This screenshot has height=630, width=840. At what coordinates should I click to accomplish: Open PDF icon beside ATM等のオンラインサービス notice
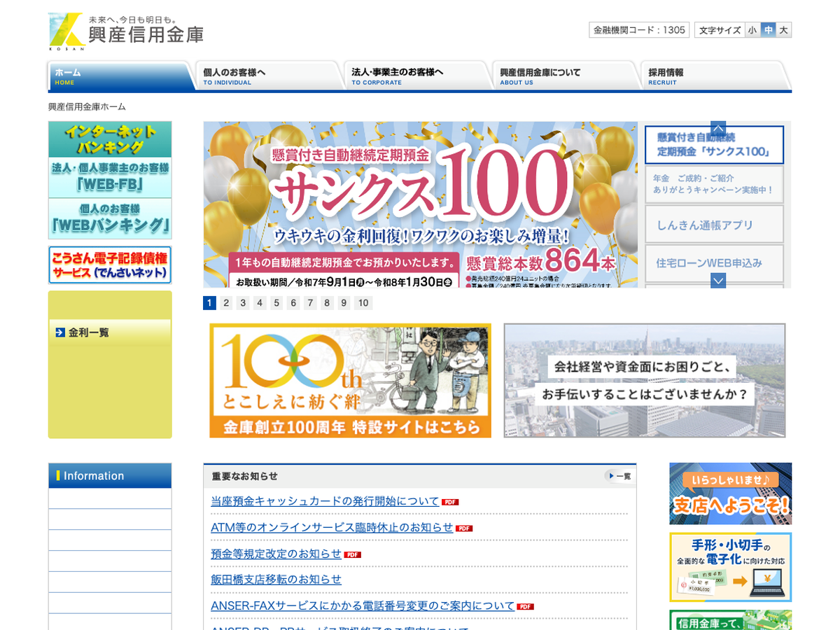(x=464, y=528)
